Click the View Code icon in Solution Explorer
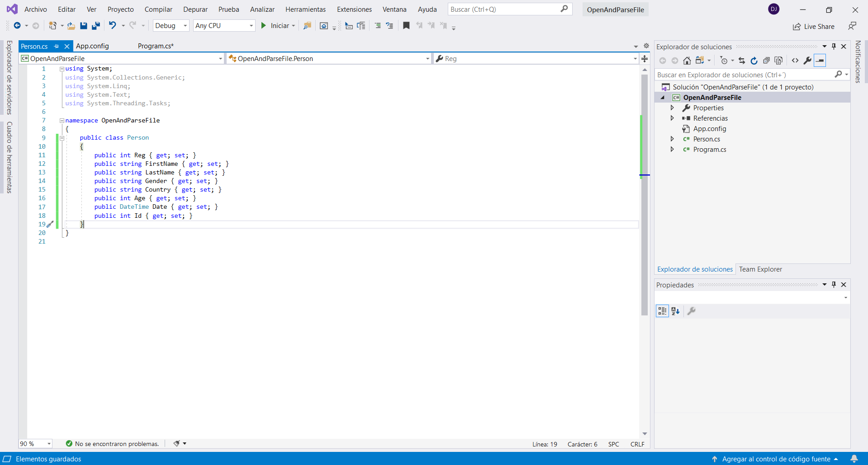Image resolution: width=868 pixels, height=465 pixels. (x=795, y=61)
